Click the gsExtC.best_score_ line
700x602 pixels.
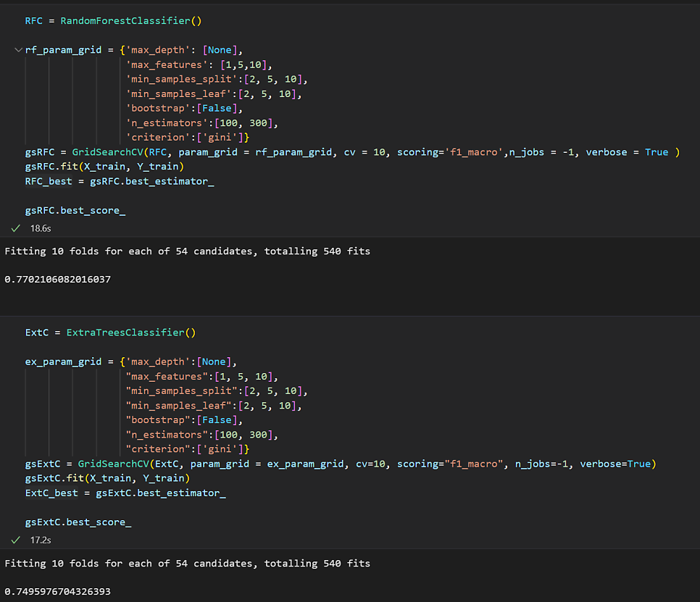(78, 522)
